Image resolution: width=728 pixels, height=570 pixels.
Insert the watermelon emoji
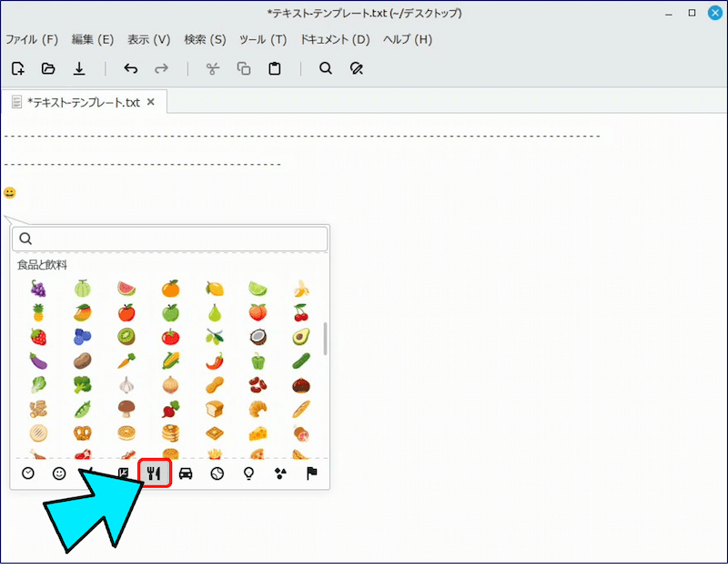pos(126,289)
